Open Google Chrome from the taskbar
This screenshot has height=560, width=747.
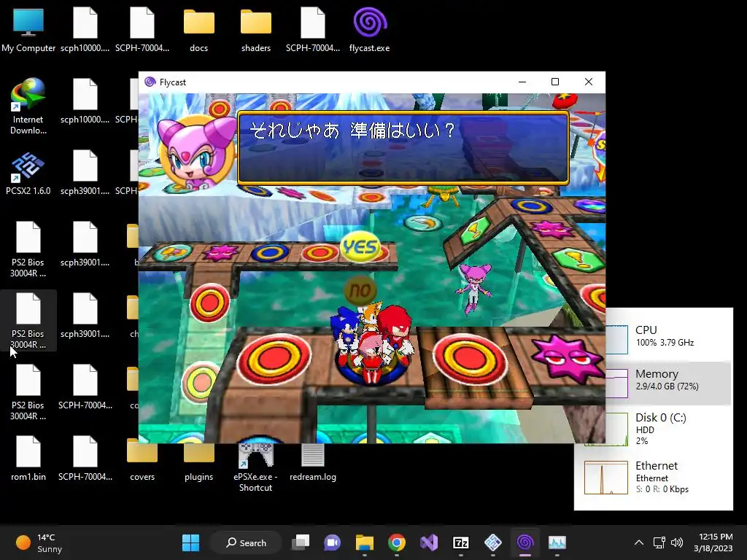396,542
